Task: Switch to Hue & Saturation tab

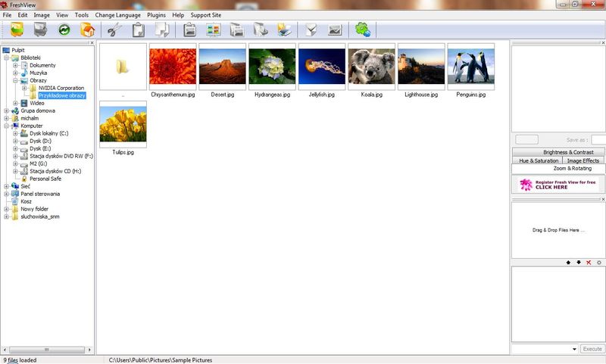Action: tap(537, 160)
